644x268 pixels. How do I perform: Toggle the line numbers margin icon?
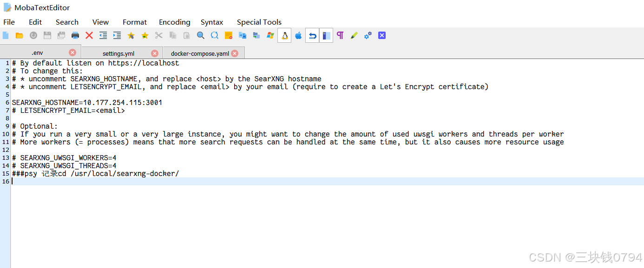[x=326, y=35]
